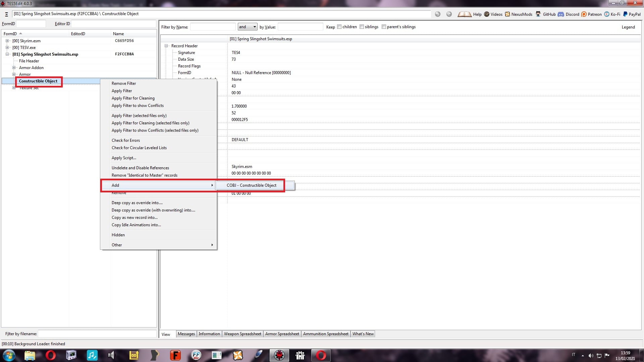Open the Help book icon

coord(465,14)
